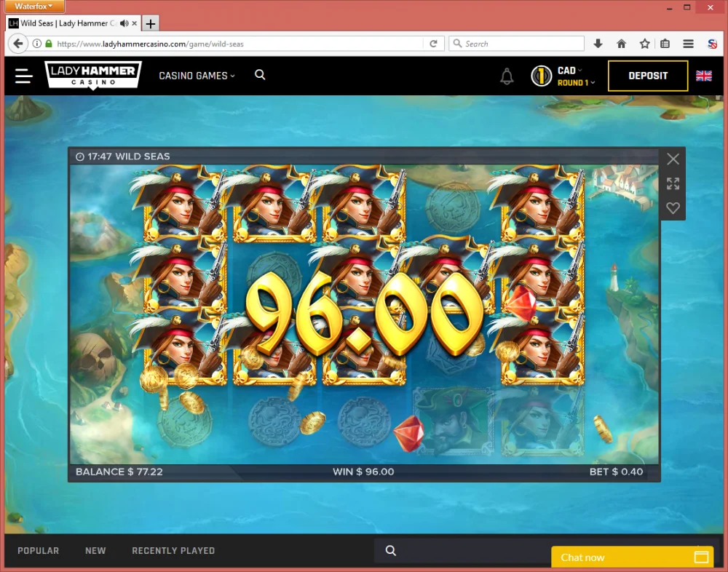Open the casino header search icon
Image resolution: width=728 pixels, height=572 pixels.
(260, 75)
